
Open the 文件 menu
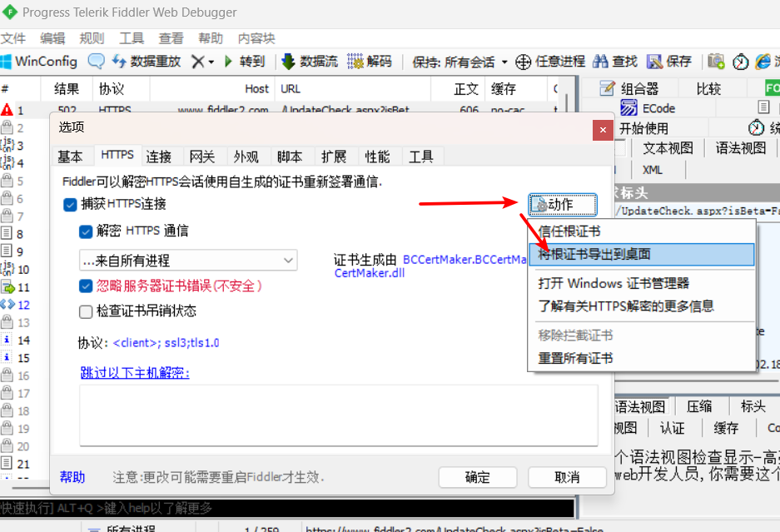pyautogui.click(x=13, y=38)
